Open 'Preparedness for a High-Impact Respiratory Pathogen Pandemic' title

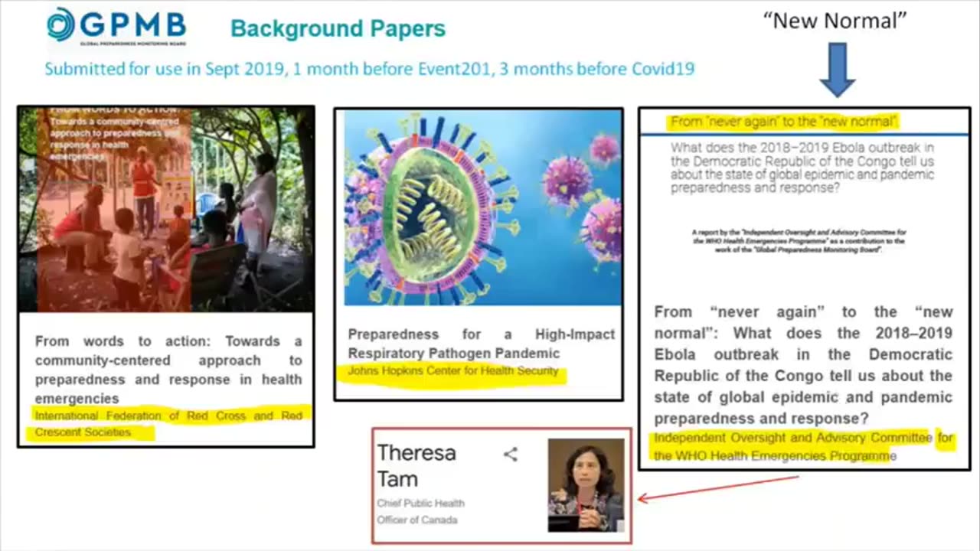[x=482, y=344]
